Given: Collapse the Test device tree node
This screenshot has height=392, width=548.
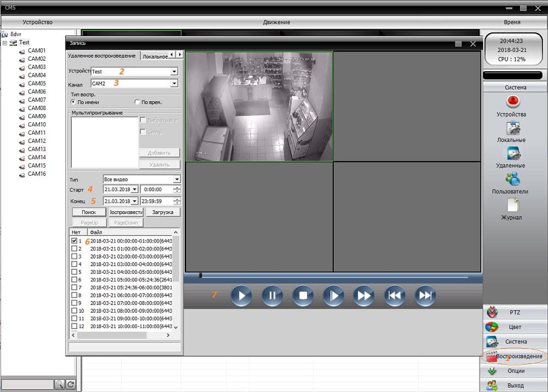Looking at the screenshot, I should [x=5, y=43].
